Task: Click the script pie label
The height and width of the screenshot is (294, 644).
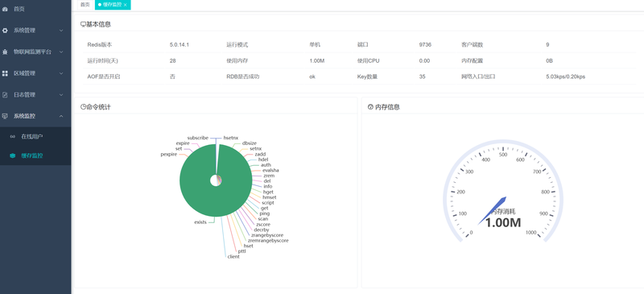Action: point(268,203)
